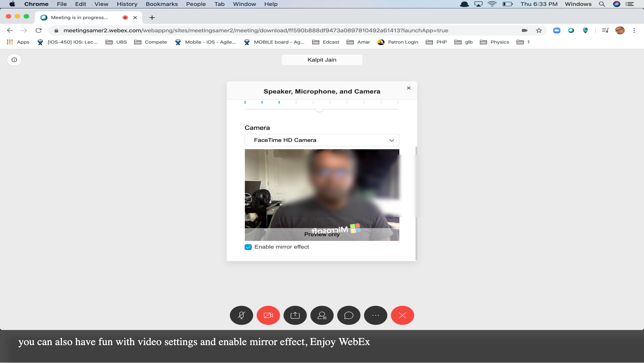Click the Chrome profile avatar

[620, 30]
